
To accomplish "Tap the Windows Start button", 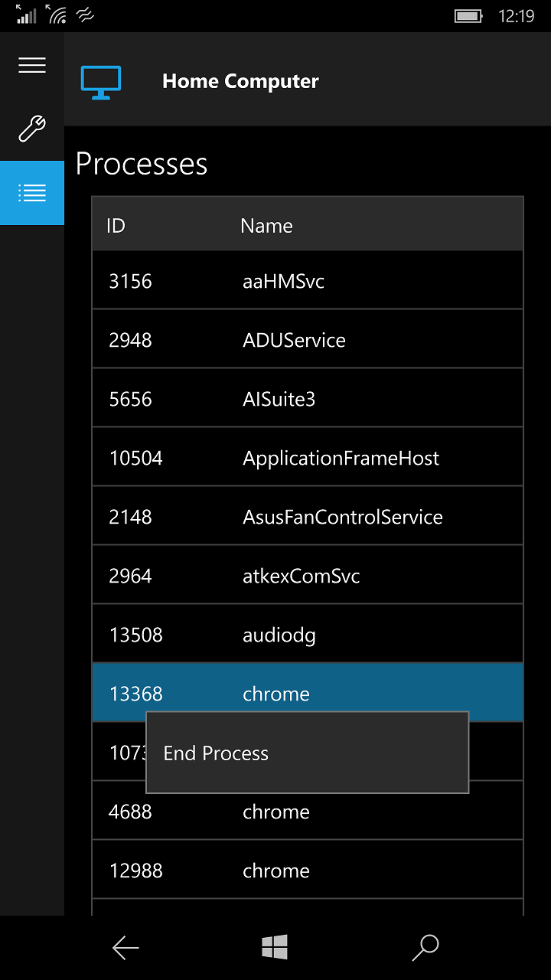I will [275, 948].
